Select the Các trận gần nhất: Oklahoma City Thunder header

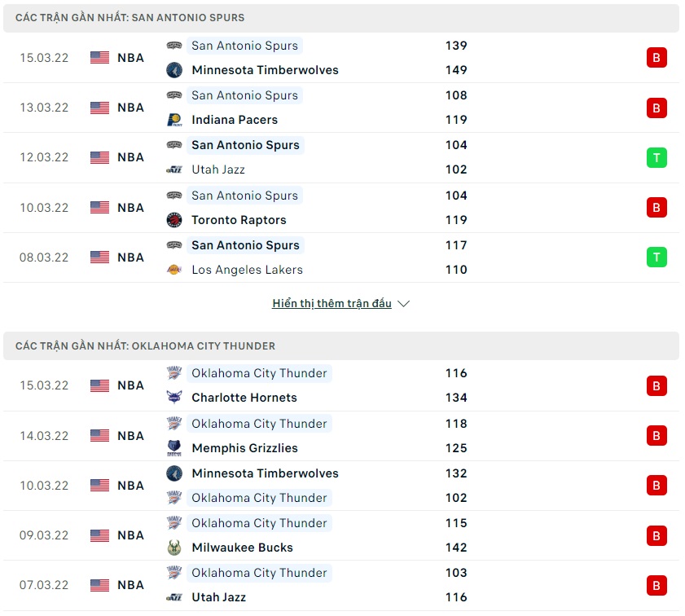[145, 346]
